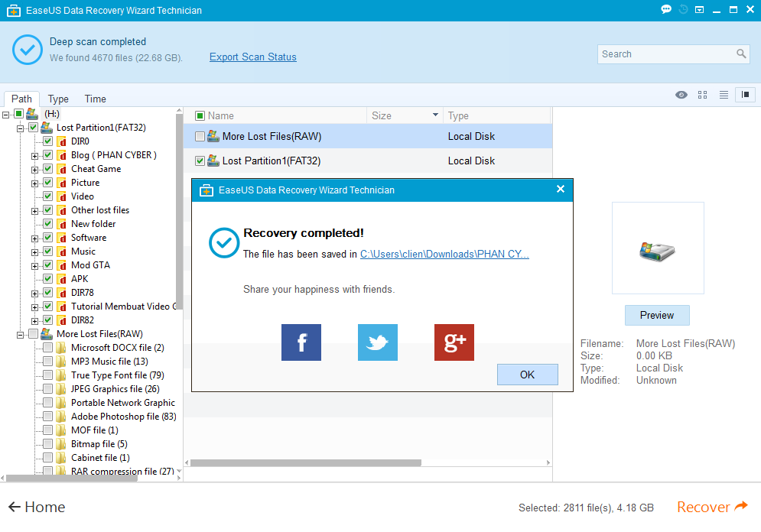Share recovery result on Facebook
This screenshot has width=761, height=532.
(x=301, y=342)
